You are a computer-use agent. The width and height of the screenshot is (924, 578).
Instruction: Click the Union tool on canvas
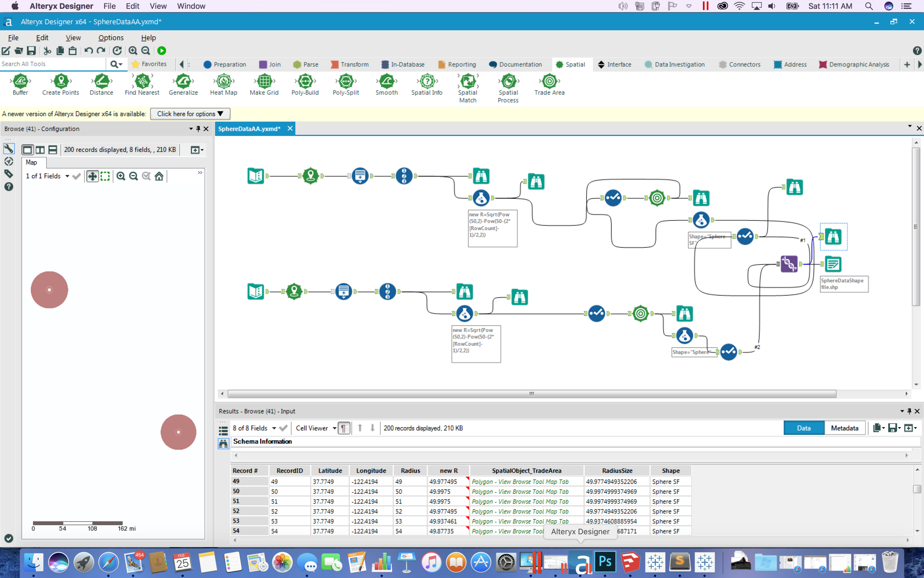(789, 264)
